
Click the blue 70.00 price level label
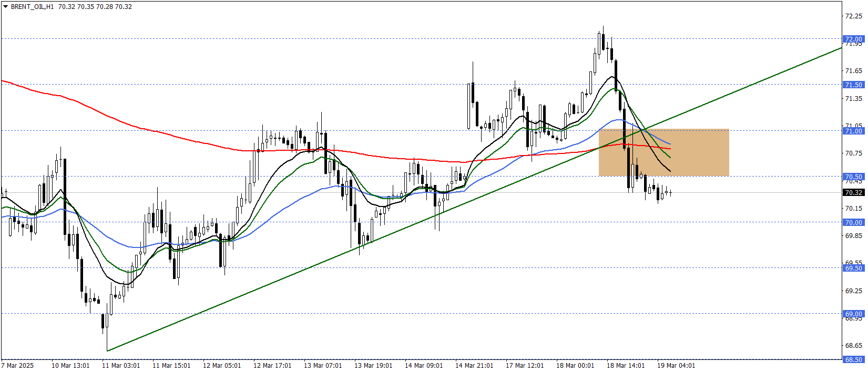[853, 222]
